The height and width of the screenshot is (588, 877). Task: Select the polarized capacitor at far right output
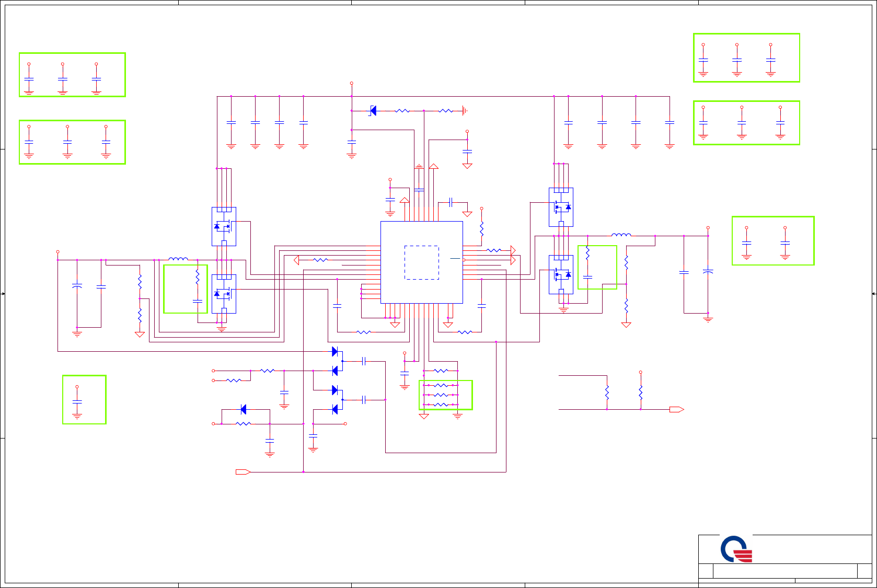point(708,271)
